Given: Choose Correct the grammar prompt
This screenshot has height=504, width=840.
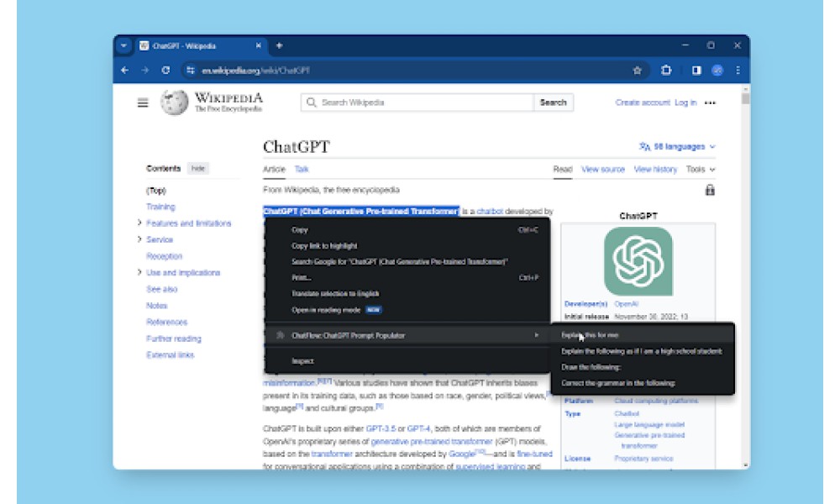Looking at the screenshot, I should click(x=643, y=383).
